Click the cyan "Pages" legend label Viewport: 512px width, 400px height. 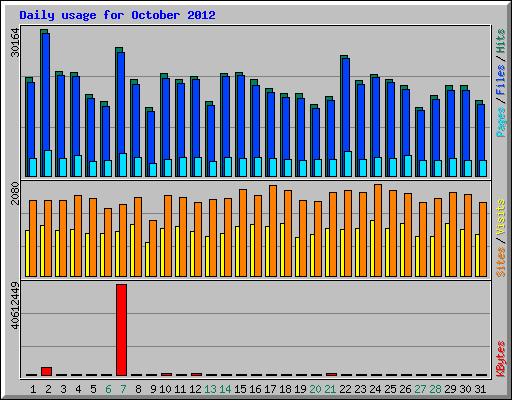click(501, 122)
